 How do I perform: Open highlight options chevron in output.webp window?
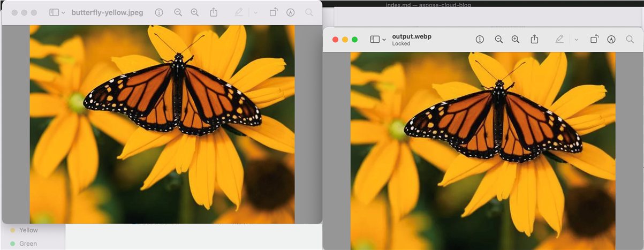coord(577,40)
